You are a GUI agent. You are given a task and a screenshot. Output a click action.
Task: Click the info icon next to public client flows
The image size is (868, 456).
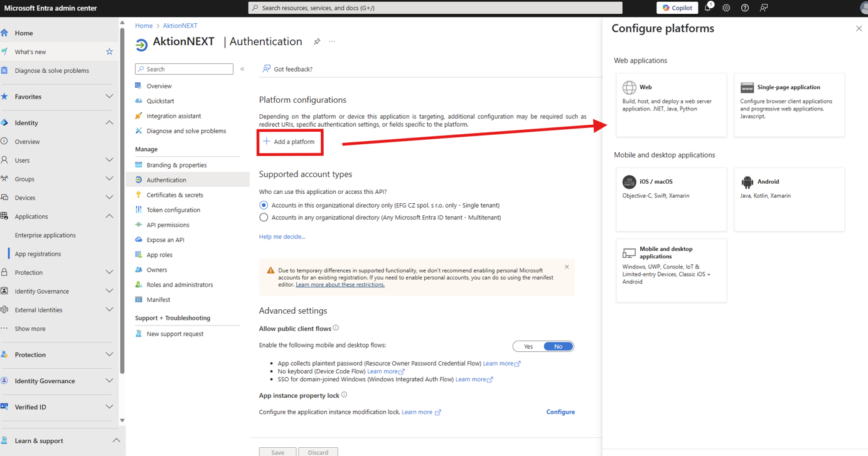[x=336, y=328]
